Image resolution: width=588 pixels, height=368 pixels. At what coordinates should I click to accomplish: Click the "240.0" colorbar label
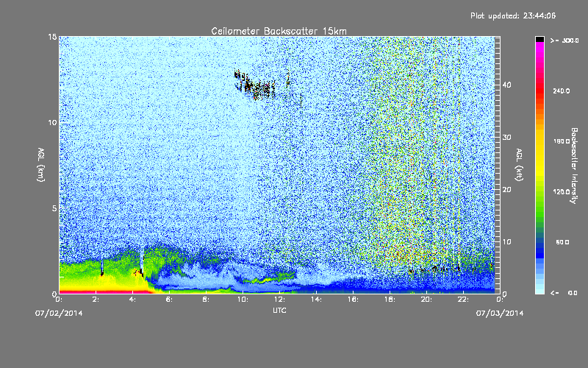(x=562, y=91)
